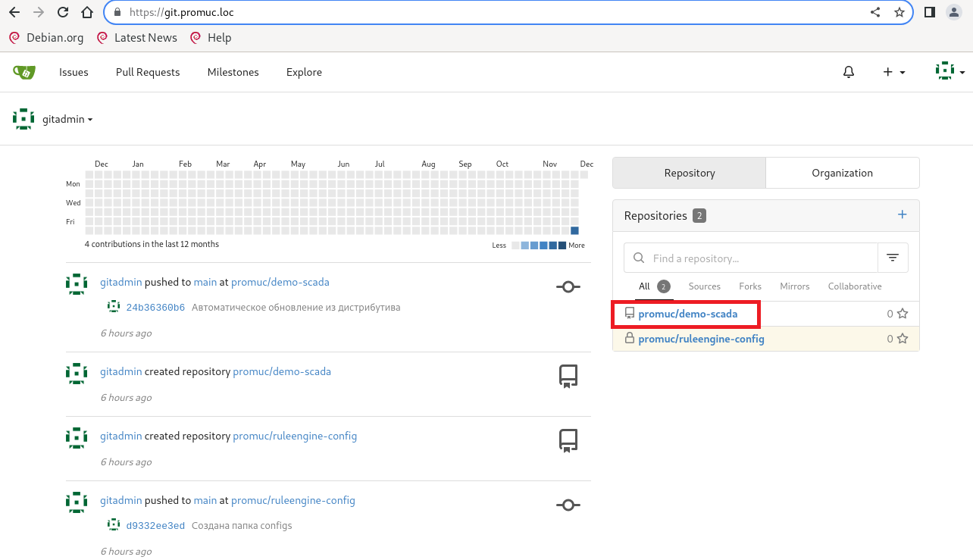Viewport: 973px width, 560px height.
Task: Open commit 24b36360b6 link
Action: click(x=155, y=308)
